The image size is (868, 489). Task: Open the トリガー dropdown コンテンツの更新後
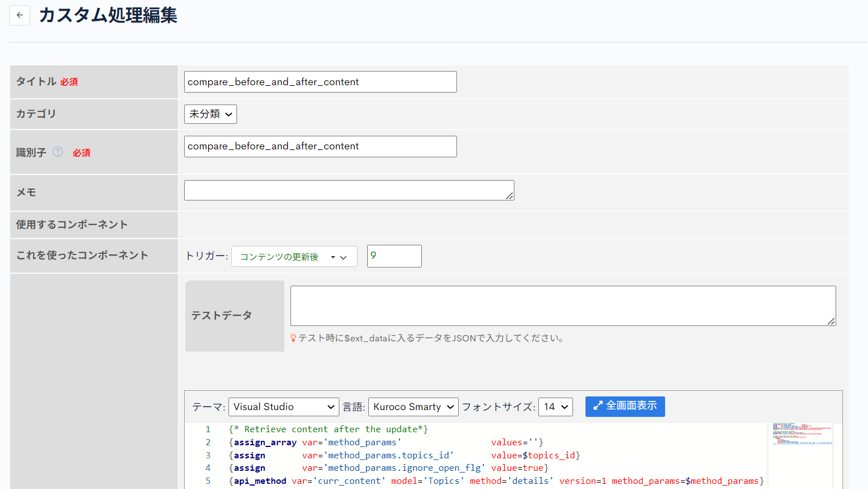[294, 257]
